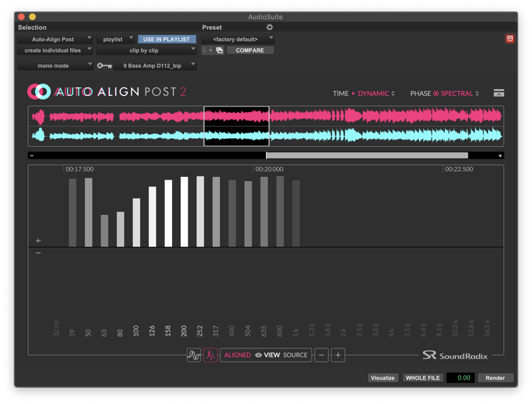Image resolution: width=532 pixels, height=404 pixels.
Task: Click the minus polarity marker on the graph
Action: click(x=38, y=253)
